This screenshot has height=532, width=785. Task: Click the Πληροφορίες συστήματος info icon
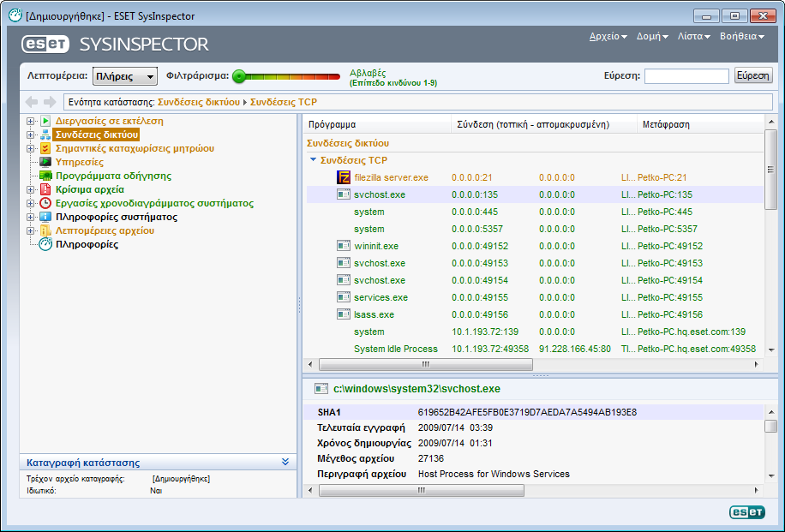click(45, 217)
